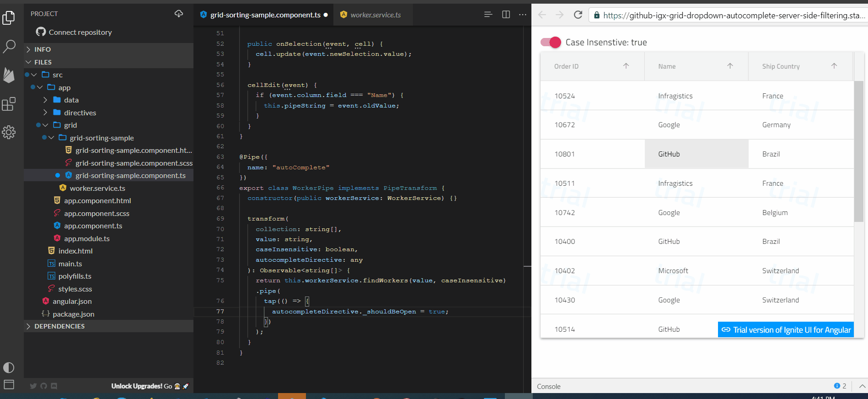Open the editor more options ellipsis
The width and height of the screenshot is (868, 399).
coord(523,15)
